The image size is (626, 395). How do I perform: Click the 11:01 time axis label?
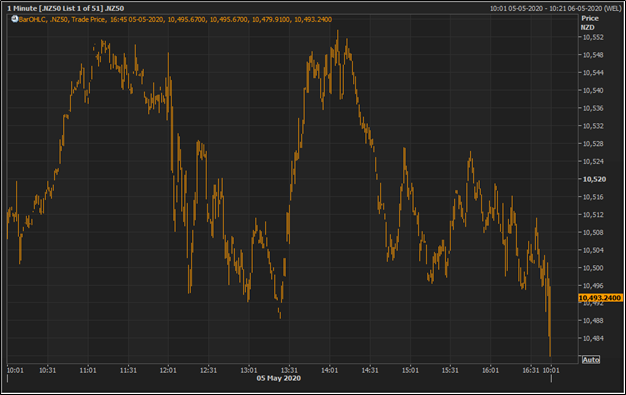coord(87,370)
